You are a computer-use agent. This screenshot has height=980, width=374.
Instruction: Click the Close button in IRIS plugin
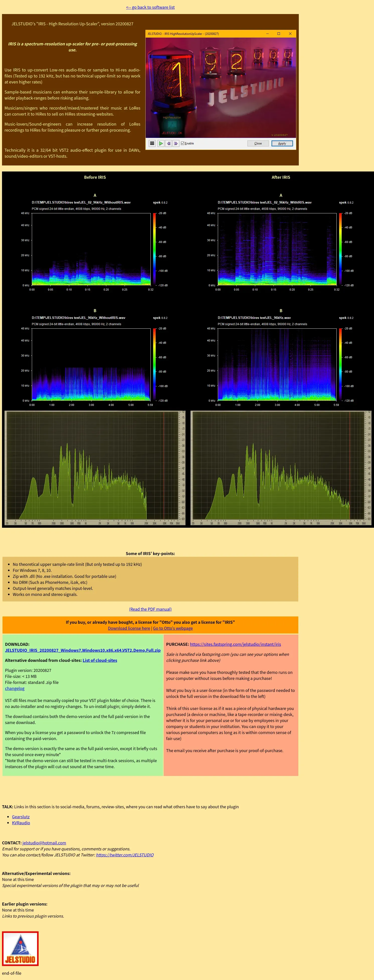[258, 143]
